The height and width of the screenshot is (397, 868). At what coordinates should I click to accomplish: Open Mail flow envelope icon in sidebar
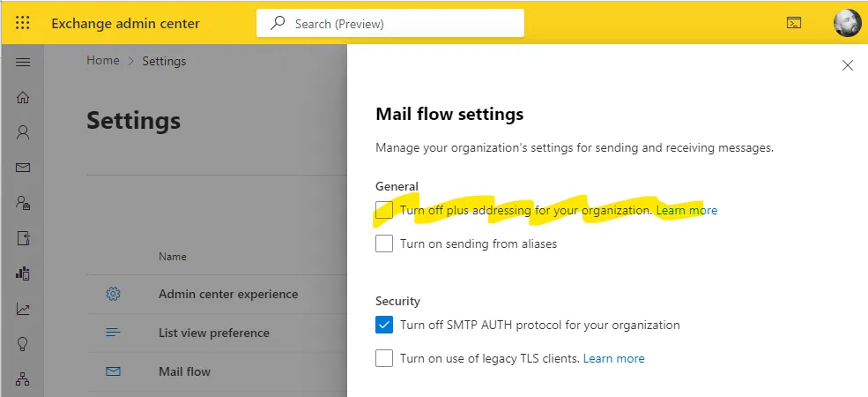[23, 168]
